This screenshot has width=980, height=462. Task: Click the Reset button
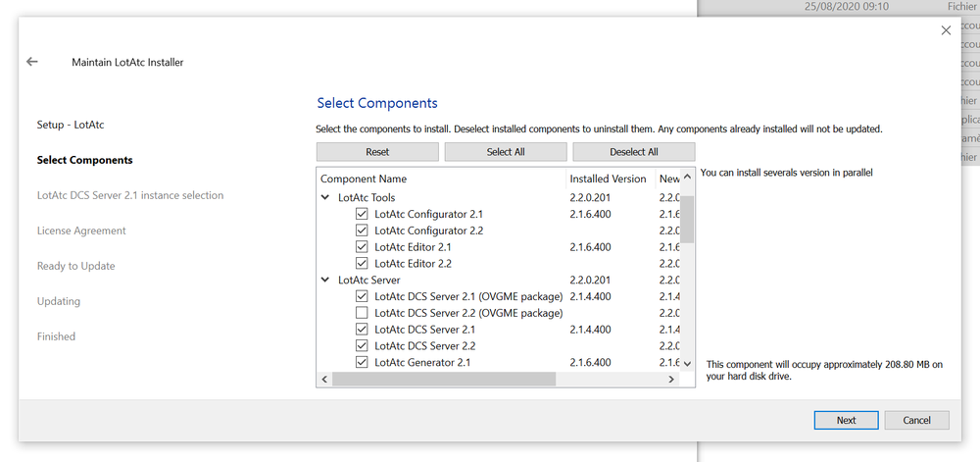pos(377,152)
